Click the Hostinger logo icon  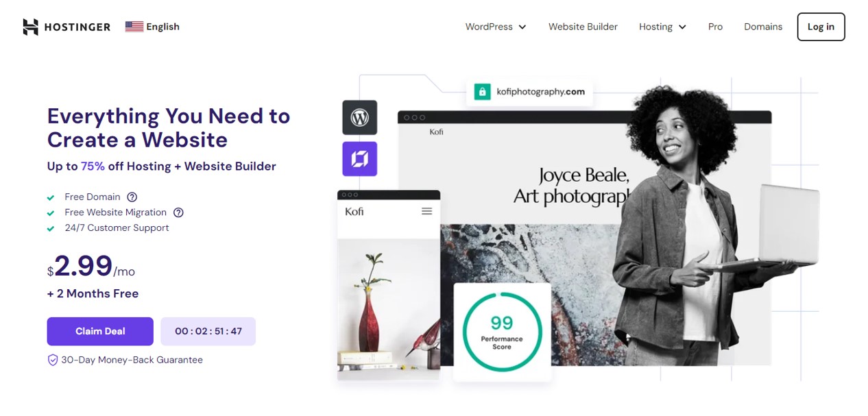tap(30, 27)
